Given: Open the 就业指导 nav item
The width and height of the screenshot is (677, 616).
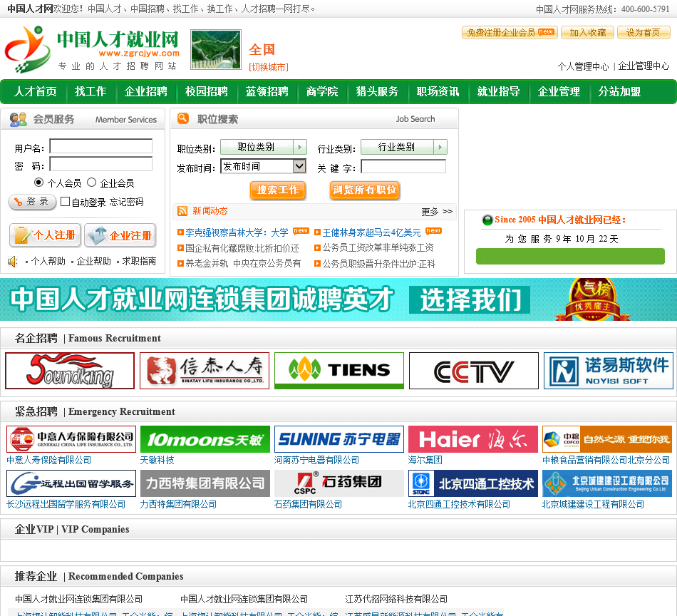Looking at the screenshot, I should coord(498,91).
